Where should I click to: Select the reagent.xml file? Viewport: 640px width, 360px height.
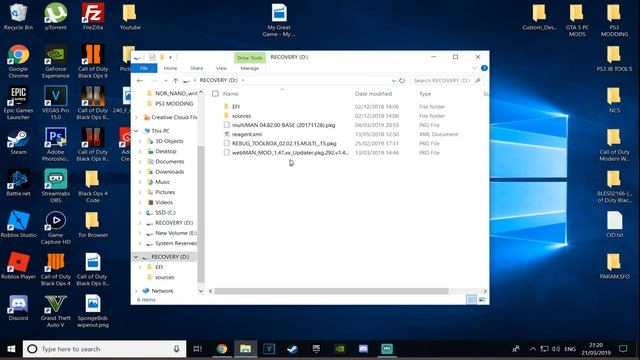tap(247, 134)
